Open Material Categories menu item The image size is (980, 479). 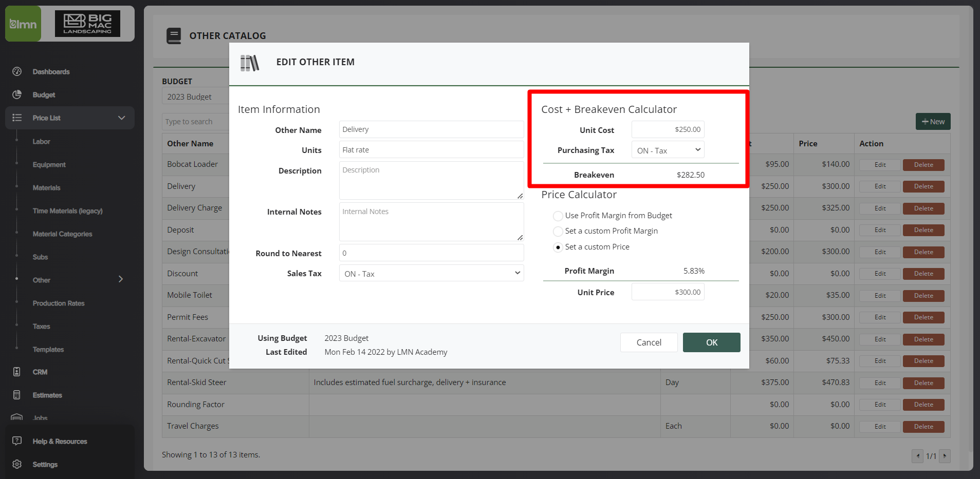pyautogui.click(x=63, y=234)
